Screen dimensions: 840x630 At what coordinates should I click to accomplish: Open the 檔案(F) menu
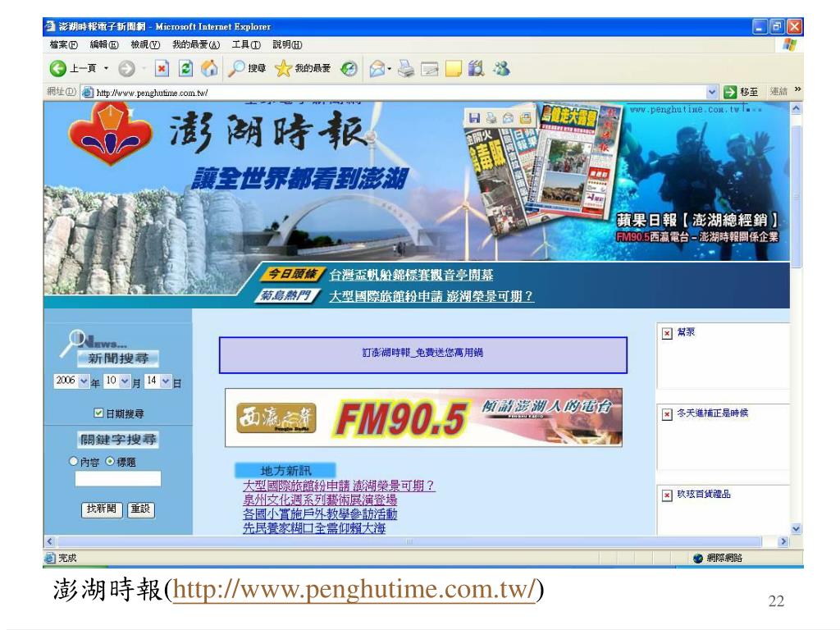(x=63, y=45)
